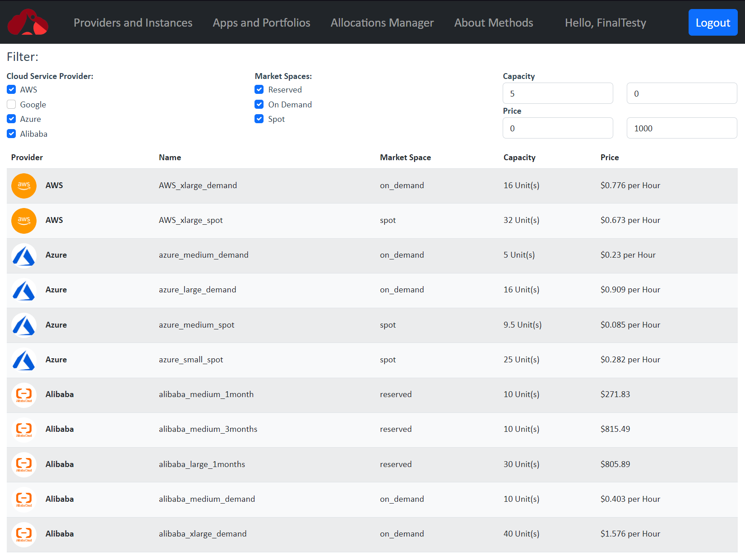Click the AWS logo for AWS_xlarge_spot row
This screenshot has width=745, height=560.
click(x=24, y=221)
